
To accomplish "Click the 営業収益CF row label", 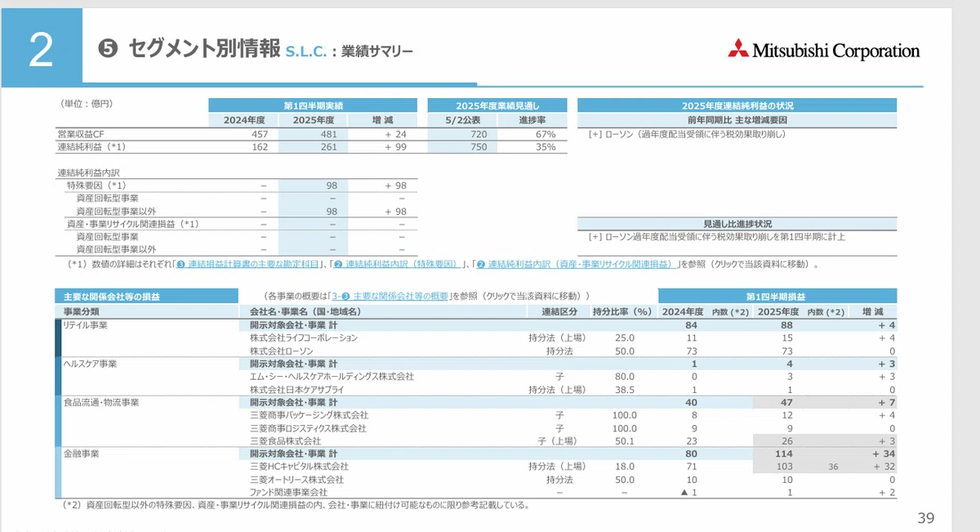I will pos(82,134).
